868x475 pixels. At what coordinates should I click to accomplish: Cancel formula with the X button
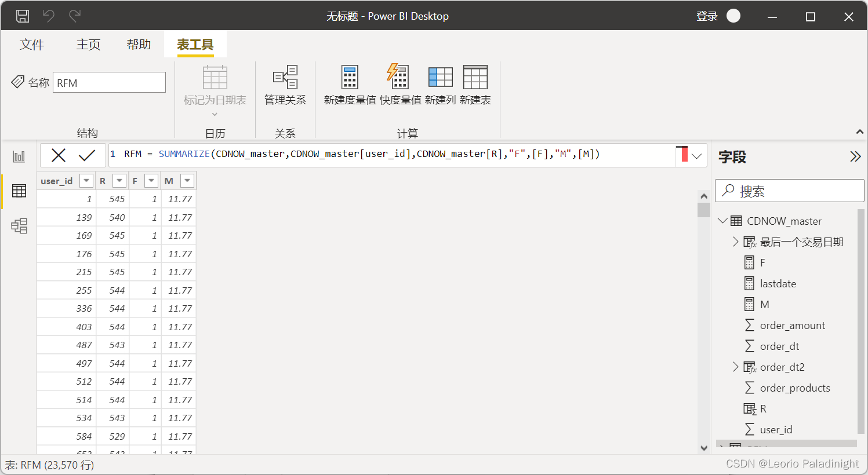(x=59, y=155)
